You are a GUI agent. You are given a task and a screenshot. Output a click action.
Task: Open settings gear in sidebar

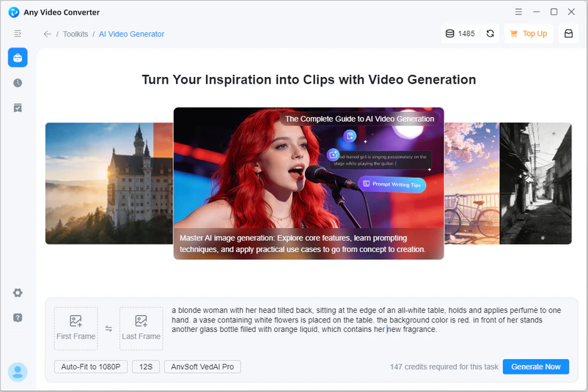(18, 292)
